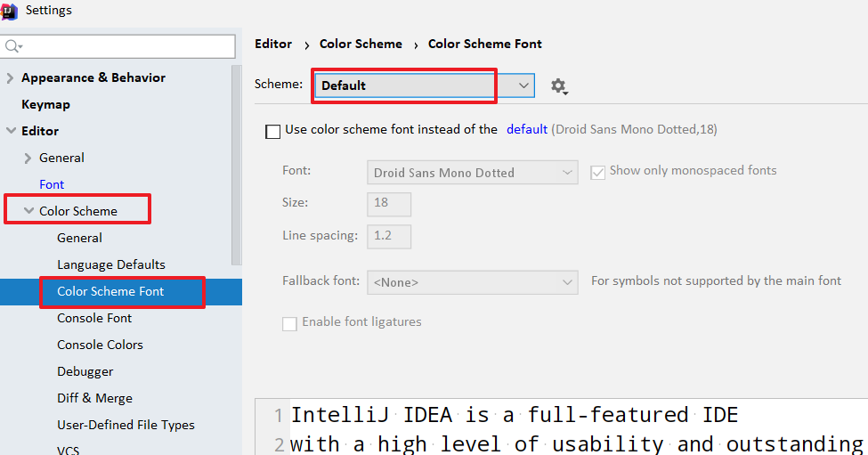
Task: Click the IntelliJ logo in title bar
Action: point(9,11)
